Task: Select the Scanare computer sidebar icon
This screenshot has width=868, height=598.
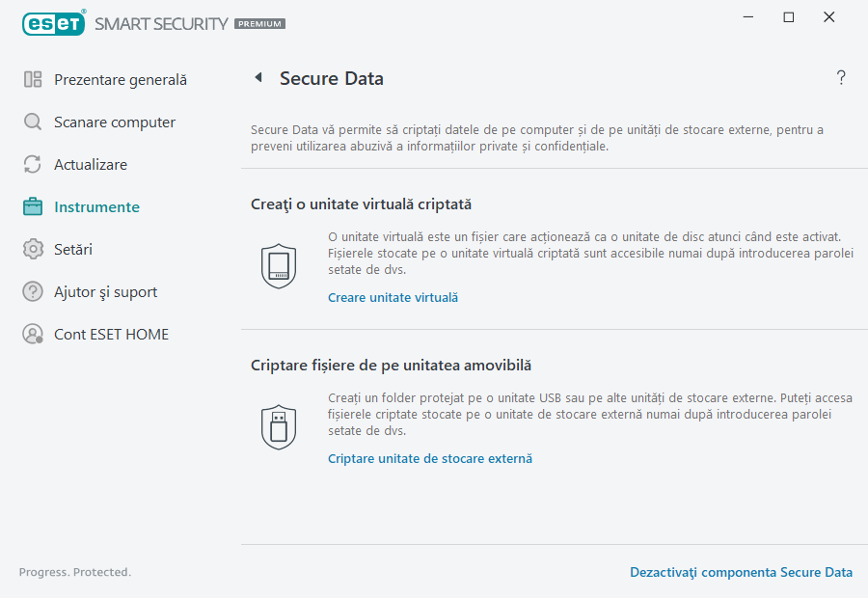Action: click(32, 122)
